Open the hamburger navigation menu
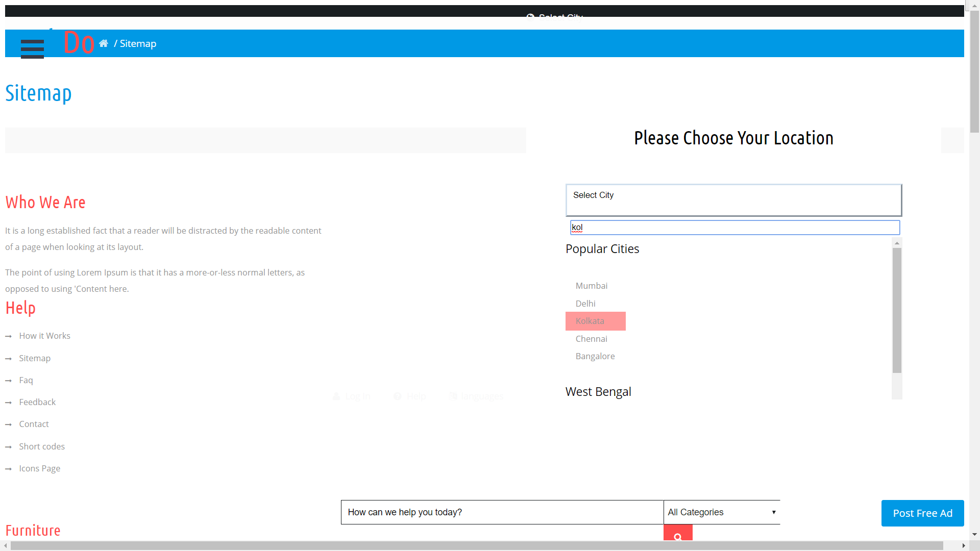980x551 pixels. [32, 49]
